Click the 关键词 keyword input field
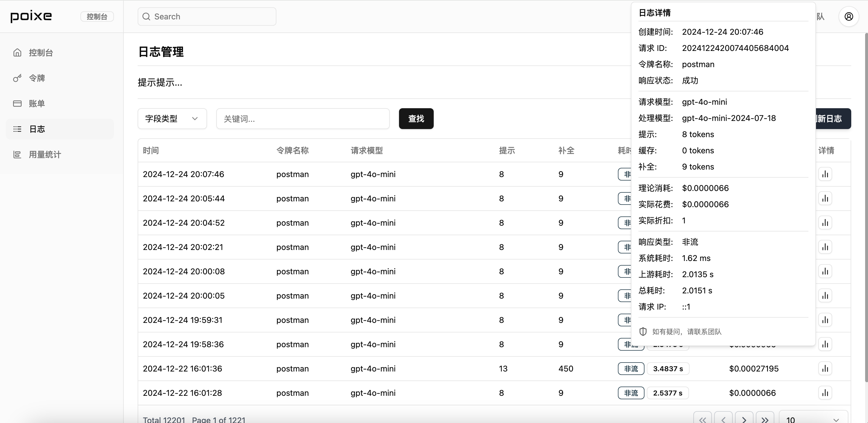 pyautogui.click(x=303, y=119)
